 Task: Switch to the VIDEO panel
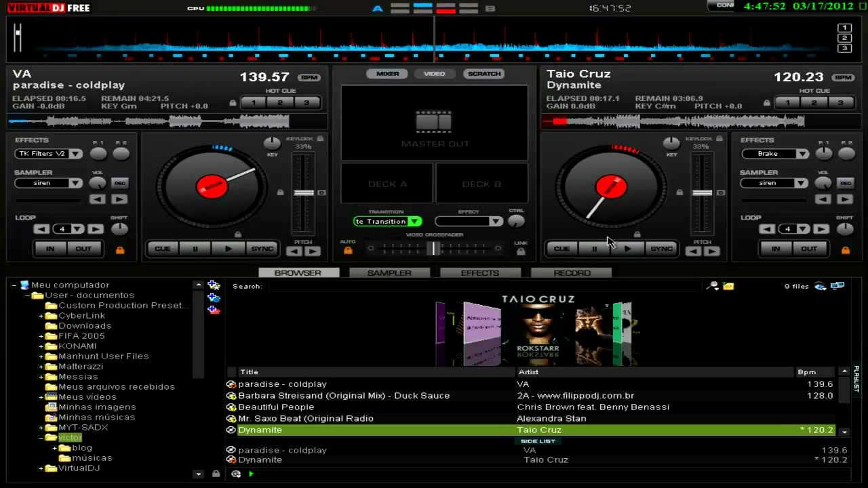point(435,74)
